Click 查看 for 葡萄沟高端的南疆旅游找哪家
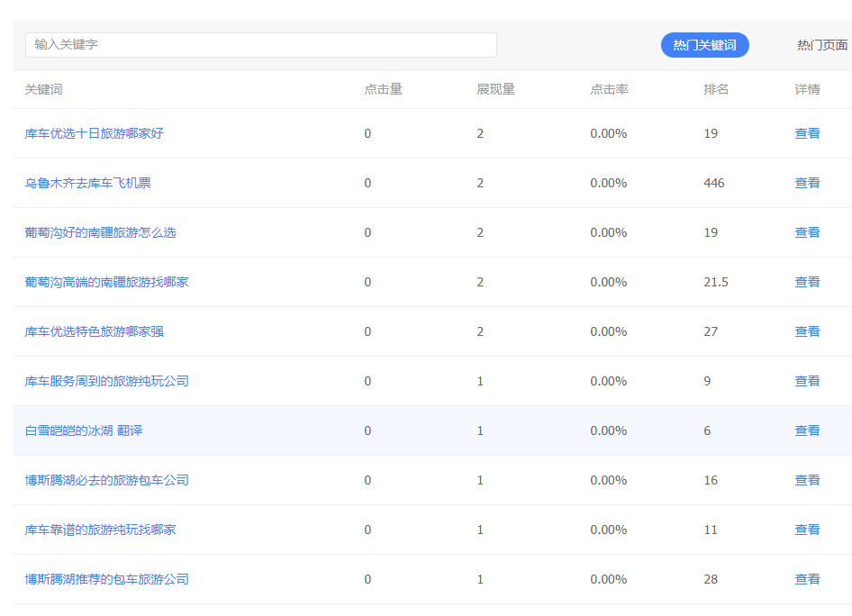 [x=807, y=282]
